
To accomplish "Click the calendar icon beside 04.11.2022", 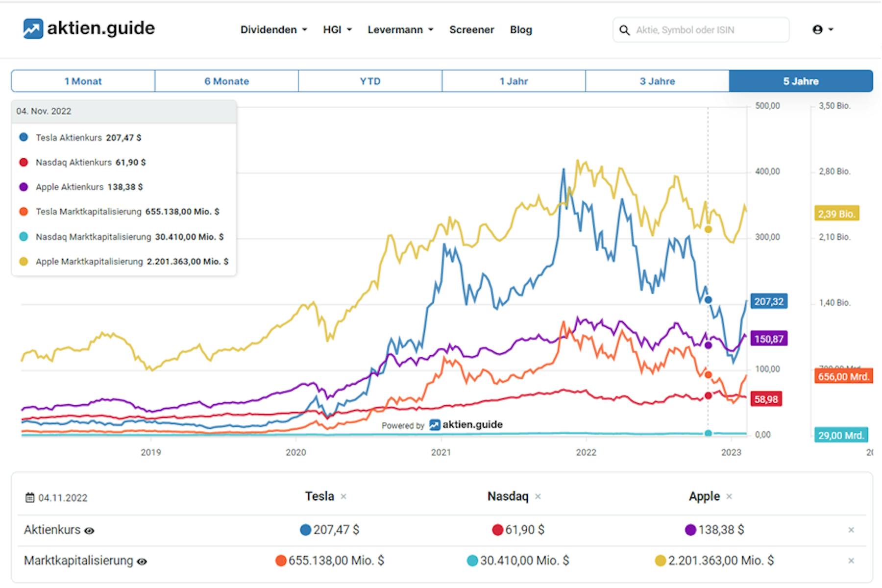I will [30, 497].
